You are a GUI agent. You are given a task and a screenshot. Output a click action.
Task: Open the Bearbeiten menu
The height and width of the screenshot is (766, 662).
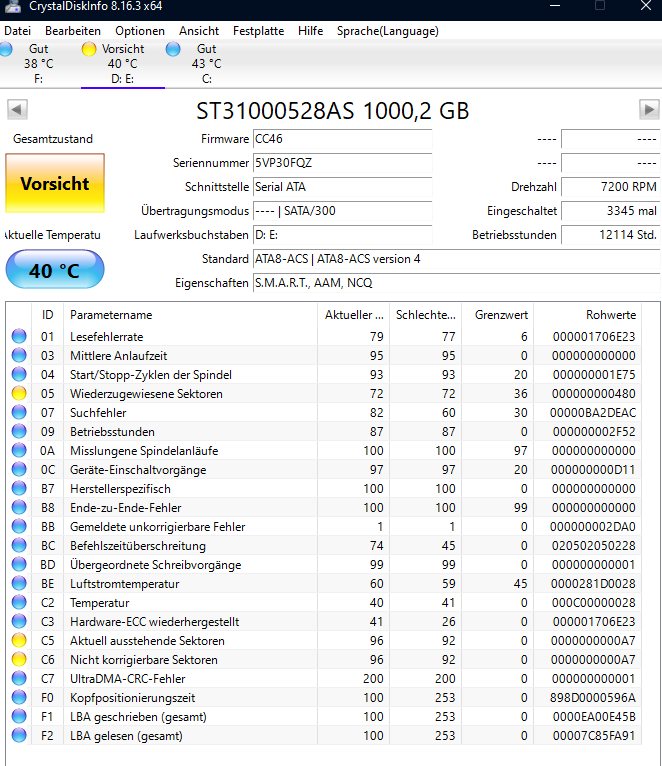pyautogui.click(x=73, y=31)
